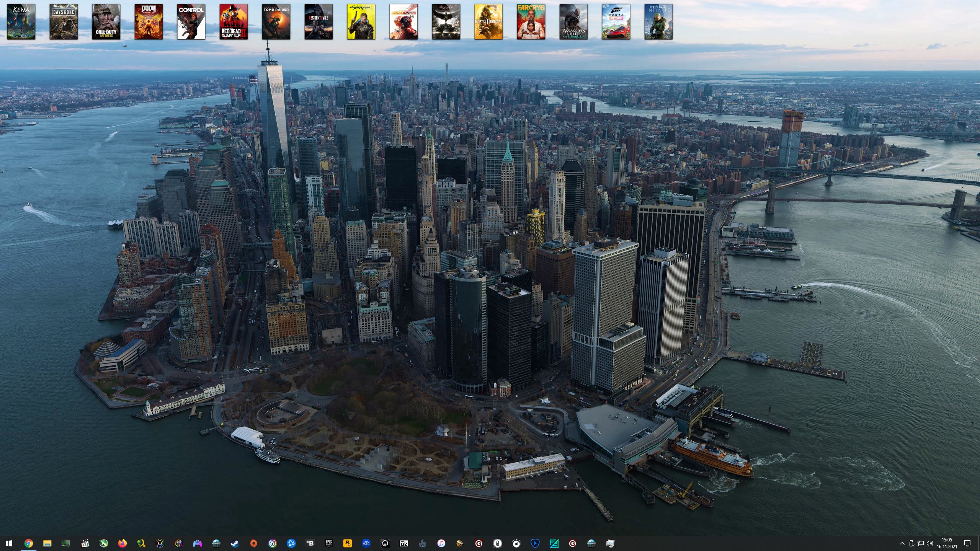Select the Assassin's Creed Valhalla icon

(573, 22)
